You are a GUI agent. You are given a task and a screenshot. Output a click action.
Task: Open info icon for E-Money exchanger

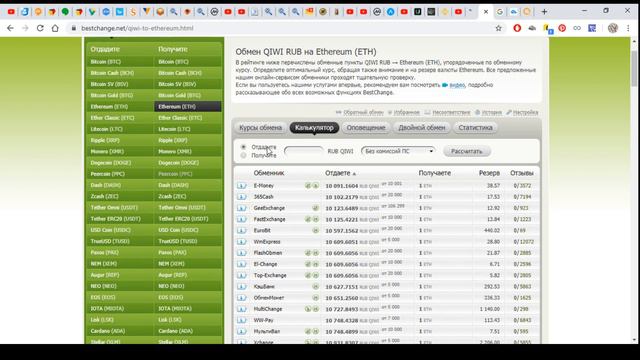[242, 186]
